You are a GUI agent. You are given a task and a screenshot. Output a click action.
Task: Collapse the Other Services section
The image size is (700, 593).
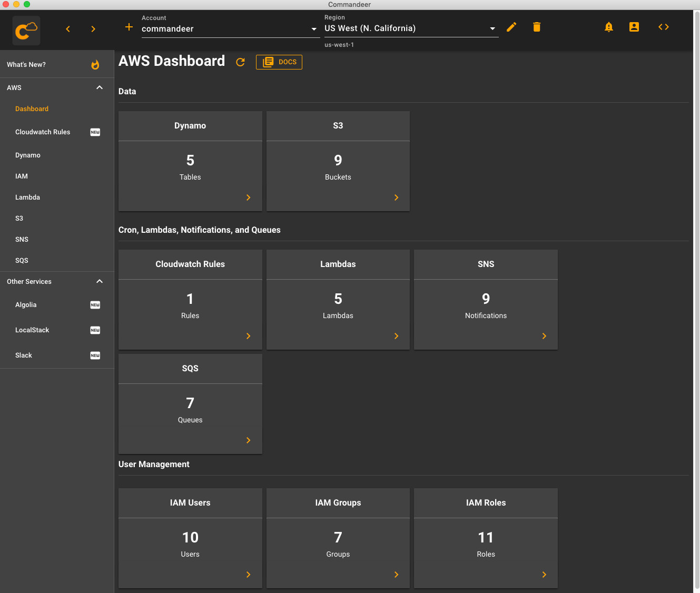coord(100,281)
